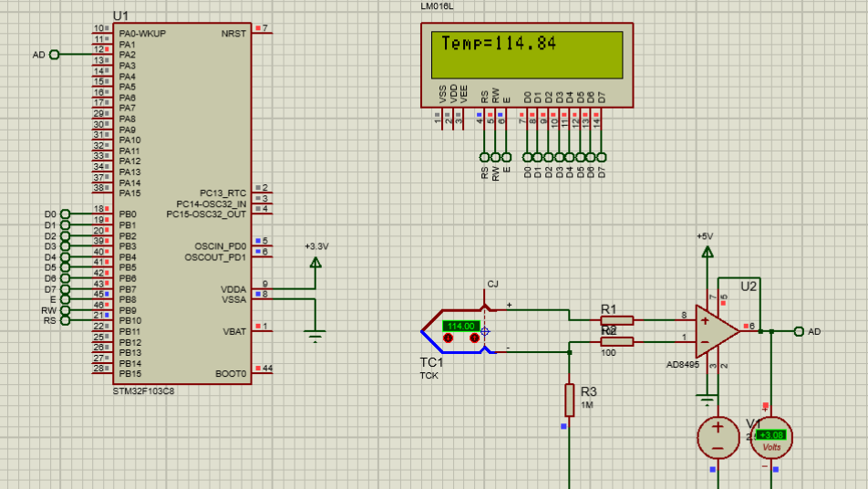Click the R1 reference label
Viewport: 868px width, 489px height.
pyautogui.click(x=608, y=309)
